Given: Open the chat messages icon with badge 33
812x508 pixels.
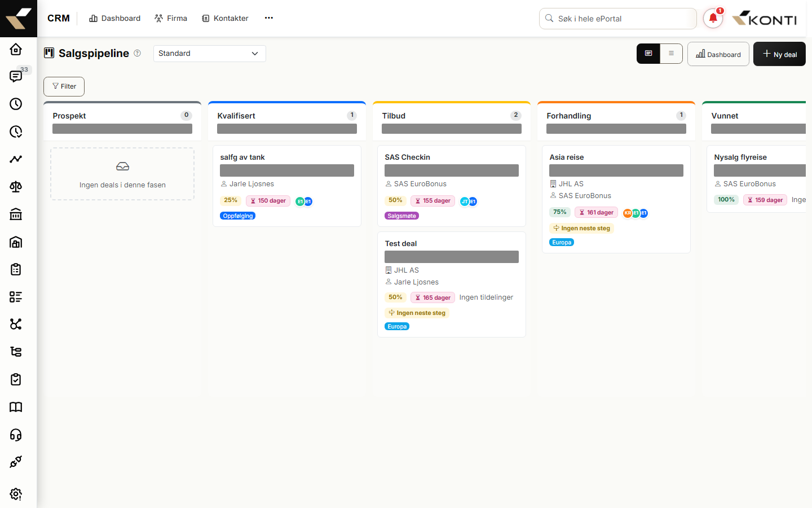Looking at the screenshot, I should 16,76.
